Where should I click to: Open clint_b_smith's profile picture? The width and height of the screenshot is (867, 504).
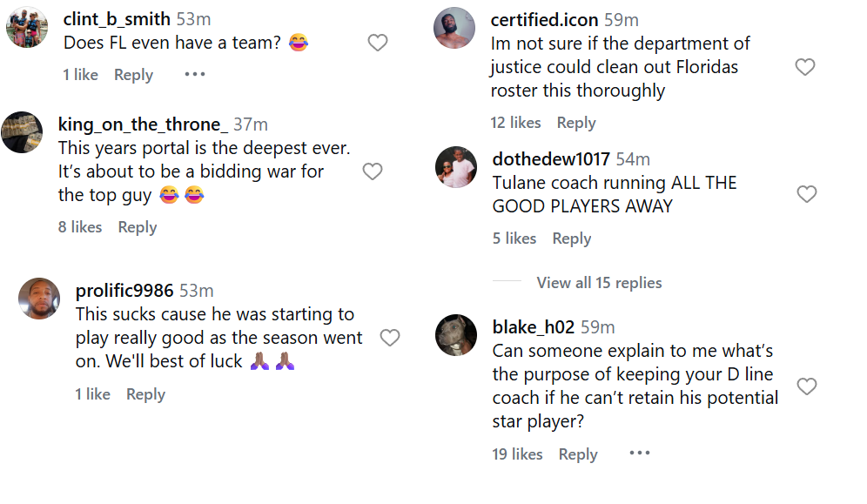coord(27,29)
